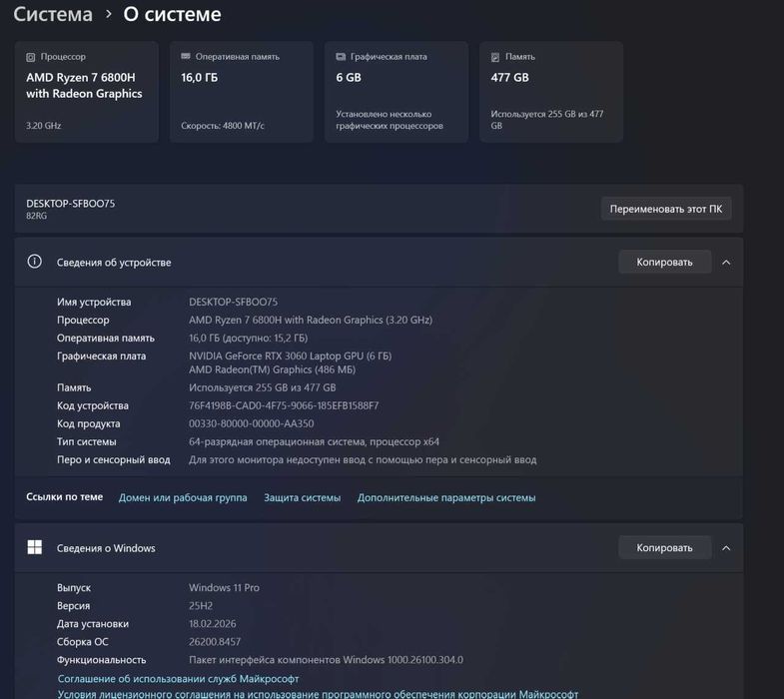
Task: Open Дополнительные параметры системы link
Action: click(x=446, y=497)
